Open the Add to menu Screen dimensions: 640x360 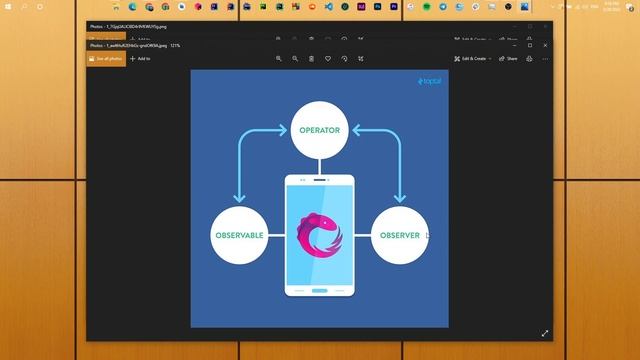coord(140,59)
